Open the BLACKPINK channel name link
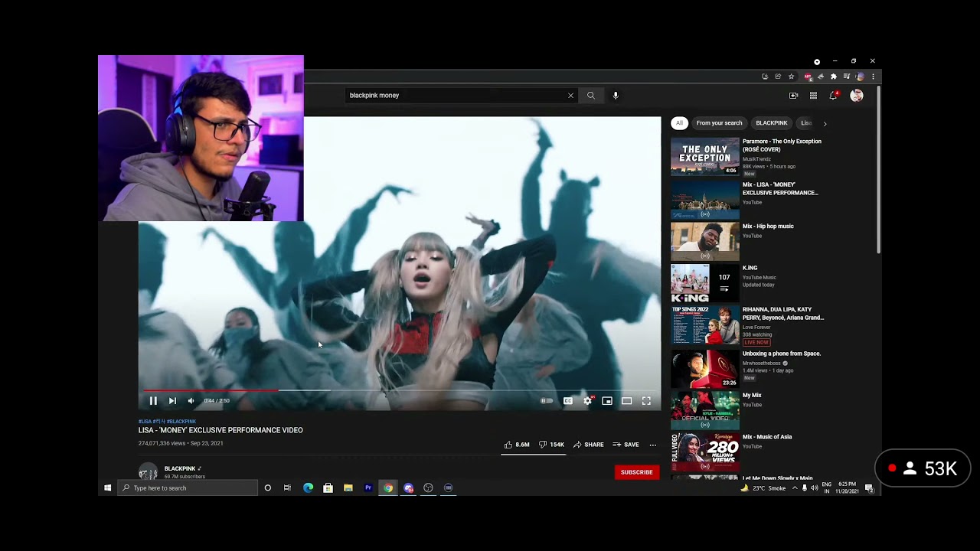This screenshot has width=980, height=551. (x=180, y=468)
